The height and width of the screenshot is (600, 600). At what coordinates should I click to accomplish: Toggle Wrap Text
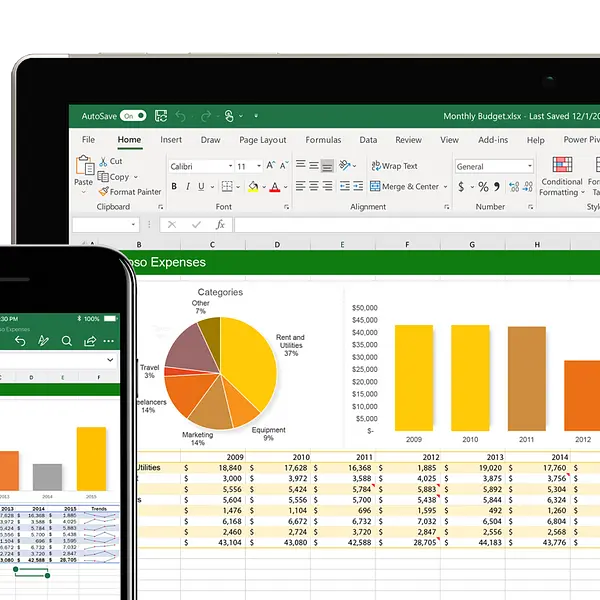coord(394,166)
